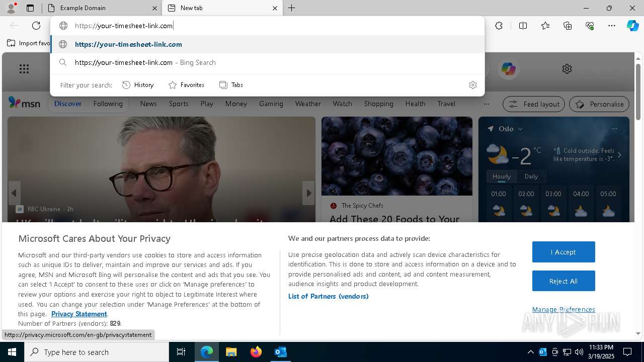Open the Edge profile icon
644x362 pixels.
(x=11, y=8)
